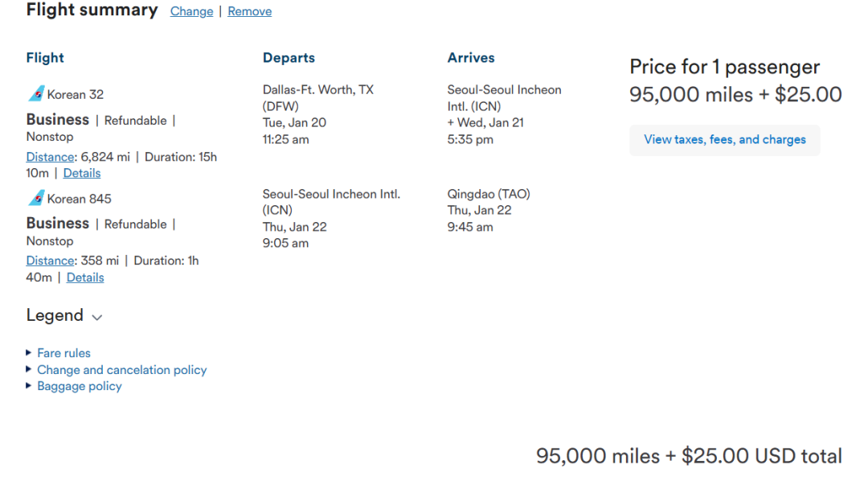The height and width of the screenshot is (477, 868).
Task: Click the Change and cancelation policy triangle
Action: [x=30, y=369]
